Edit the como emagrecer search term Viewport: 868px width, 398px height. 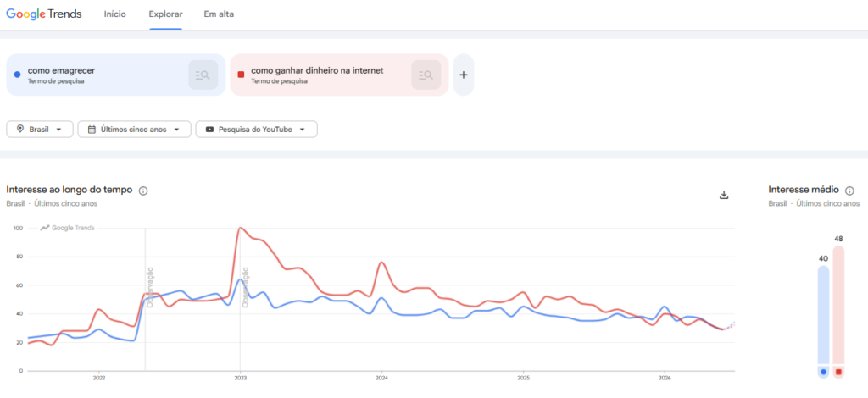pyautogui.click(x=61, y=71)
